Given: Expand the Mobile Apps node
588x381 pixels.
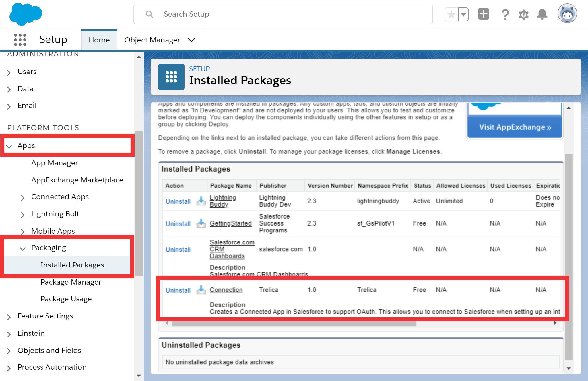Looking at the screenshot, I should pos(23,231).
